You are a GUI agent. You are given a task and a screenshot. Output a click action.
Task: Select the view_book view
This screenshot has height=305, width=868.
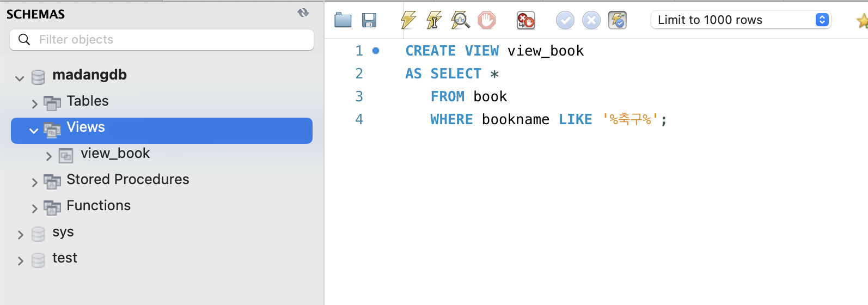click(x=115, y=154)
